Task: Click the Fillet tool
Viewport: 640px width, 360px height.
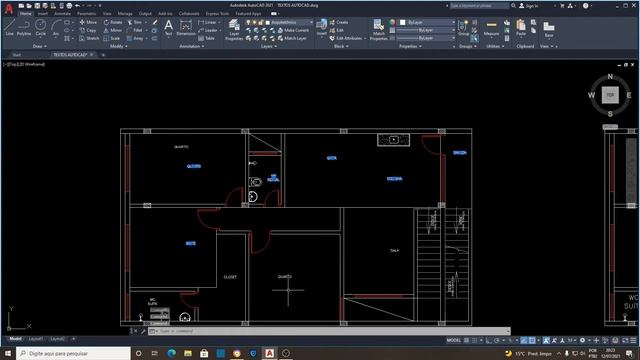Action: tap(134, 30)
